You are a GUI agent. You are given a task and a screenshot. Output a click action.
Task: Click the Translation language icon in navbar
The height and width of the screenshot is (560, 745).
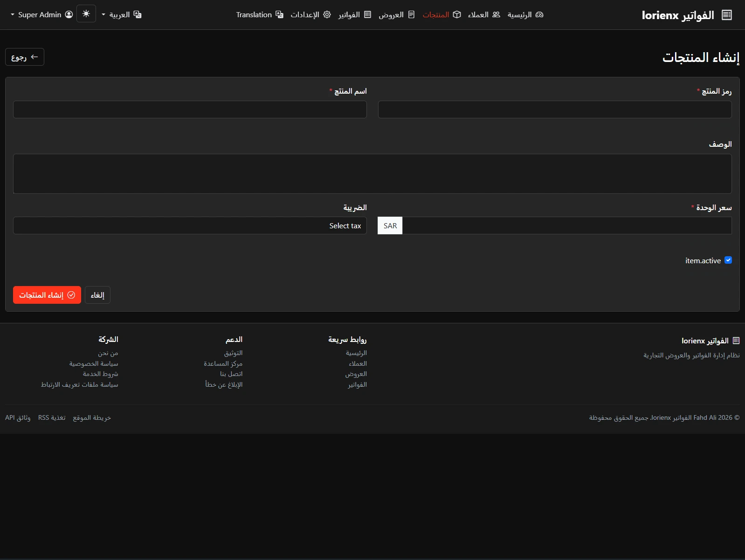click(x=279, y=14)
